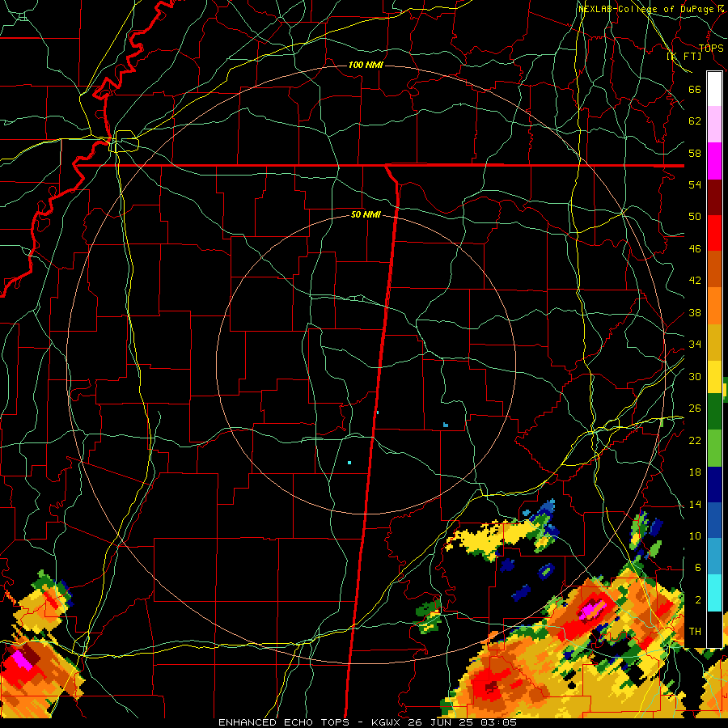Click legend value '10'
The height and width of the screenshot is (728, 728).
[x=695, y=535]
